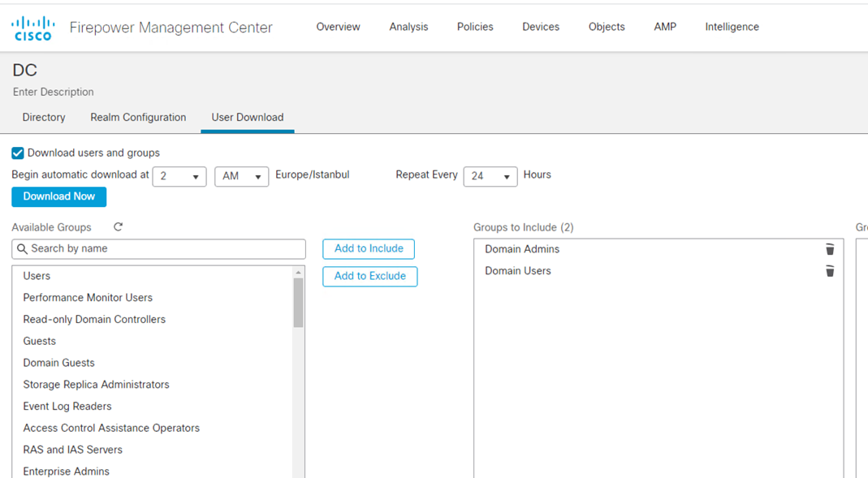Switch to the Realm Configuration tab
868x478 pixels.
[x=138, y=118]
